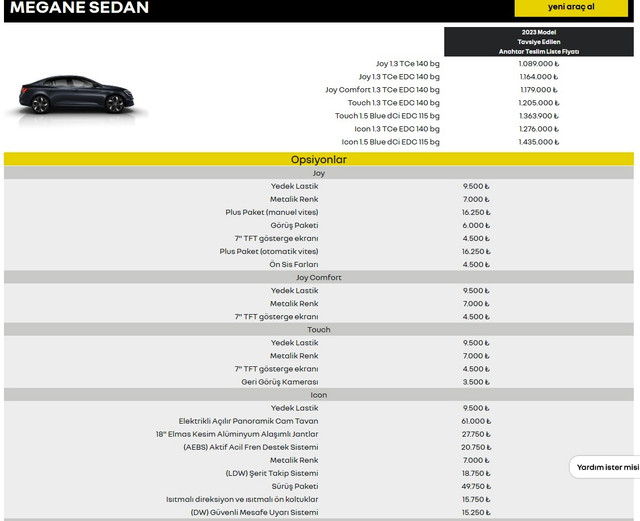Click 'Isıtmalı direksiyon ve ısıtmalı ön koltuklar'
This screenshot has height=521, width=640.
pyautogui.click(x=242, y=499)
